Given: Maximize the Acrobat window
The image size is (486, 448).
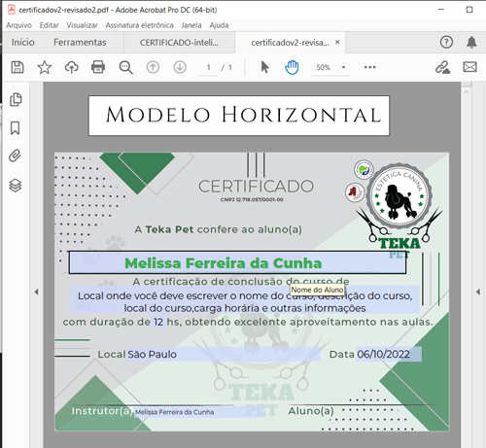Looking at the screenshot, I should [469, 10].
